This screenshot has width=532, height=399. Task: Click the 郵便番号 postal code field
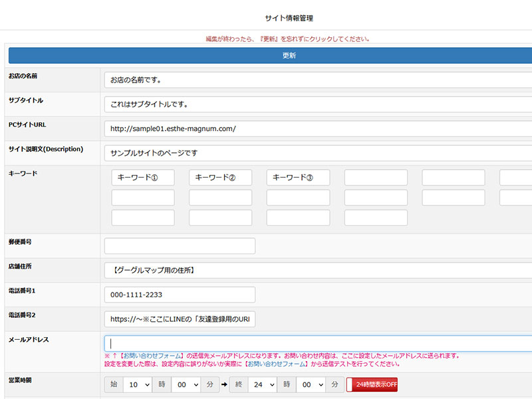pos(180,245)
